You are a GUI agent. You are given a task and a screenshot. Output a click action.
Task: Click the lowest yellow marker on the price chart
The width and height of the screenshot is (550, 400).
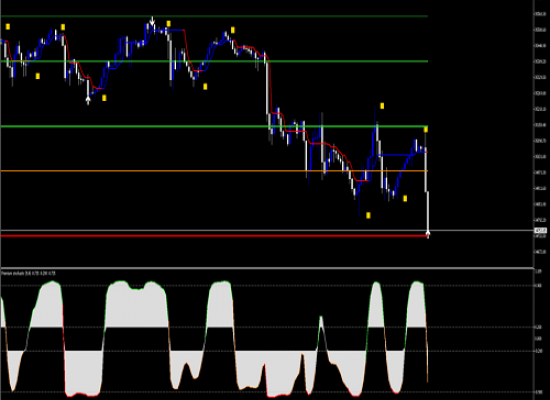point(368,215)
